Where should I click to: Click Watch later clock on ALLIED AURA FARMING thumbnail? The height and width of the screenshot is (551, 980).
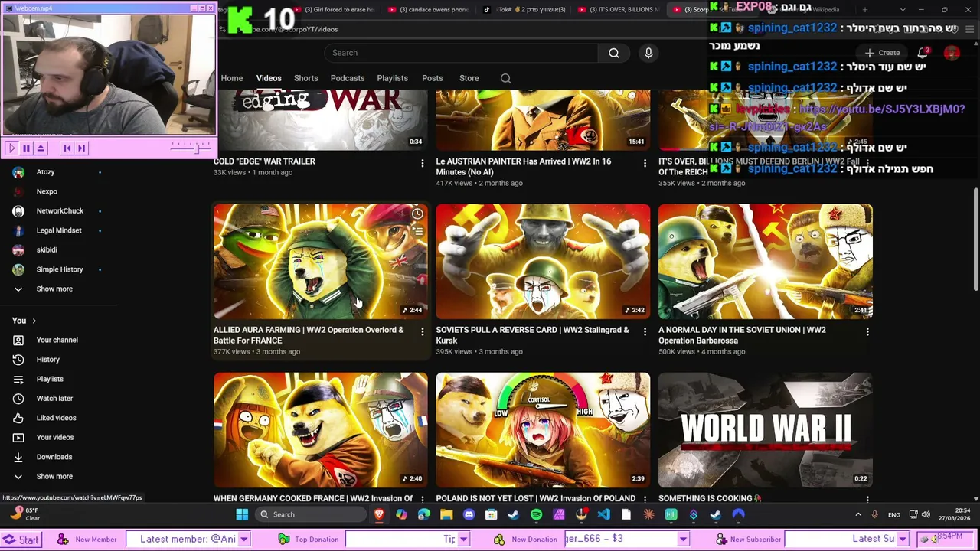[x=417, y=214]
